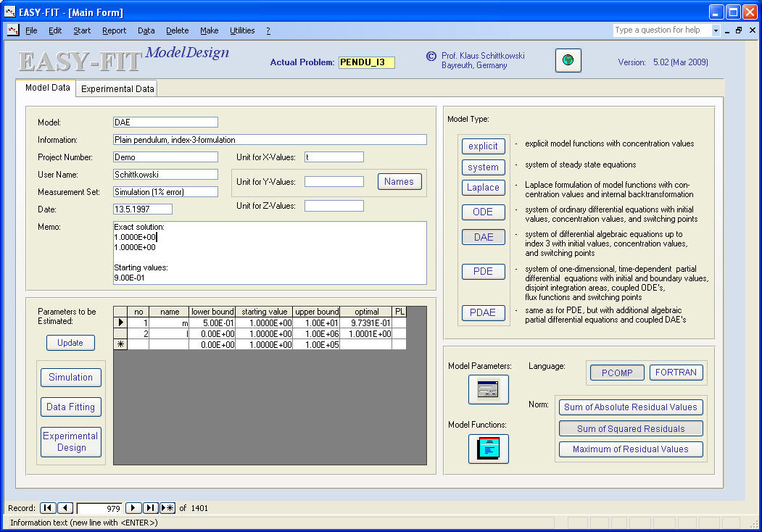Select the DAE model type
The width and height of the screenshot is (762, 532).
pyautogui.click(x=483, y=237)
